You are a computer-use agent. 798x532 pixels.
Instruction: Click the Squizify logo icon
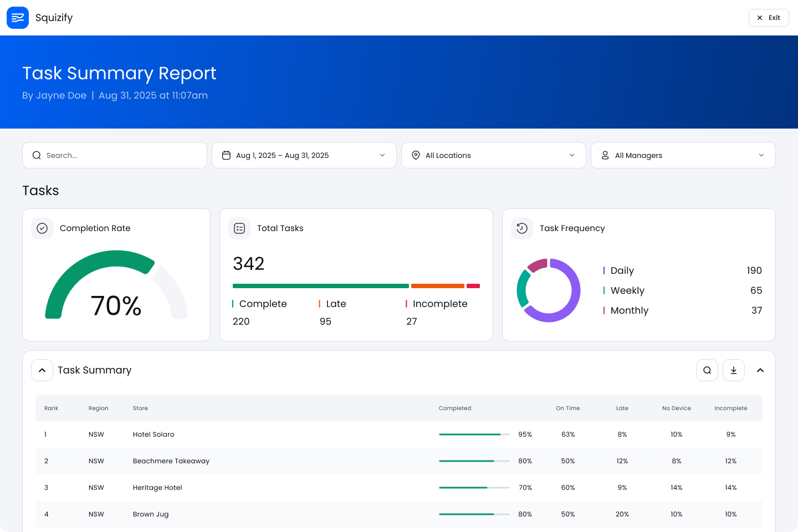tap(18, 18)
